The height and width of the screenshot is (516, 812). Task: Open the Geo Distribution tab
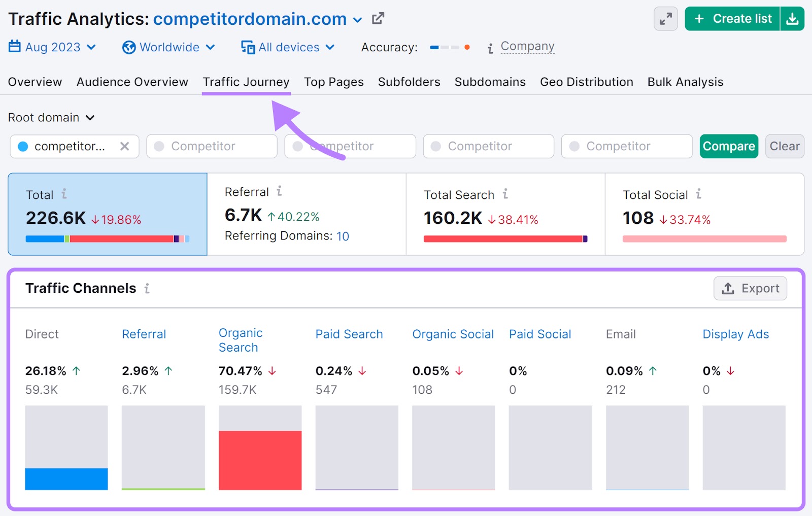587,82
